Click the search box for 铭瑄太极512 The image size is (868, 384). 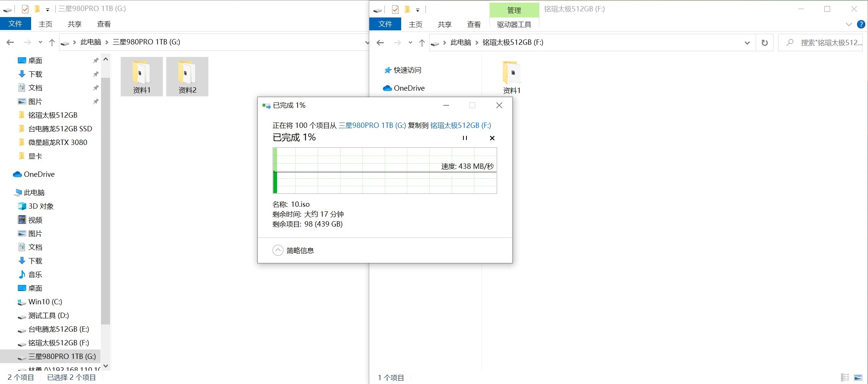click(820, 42)
